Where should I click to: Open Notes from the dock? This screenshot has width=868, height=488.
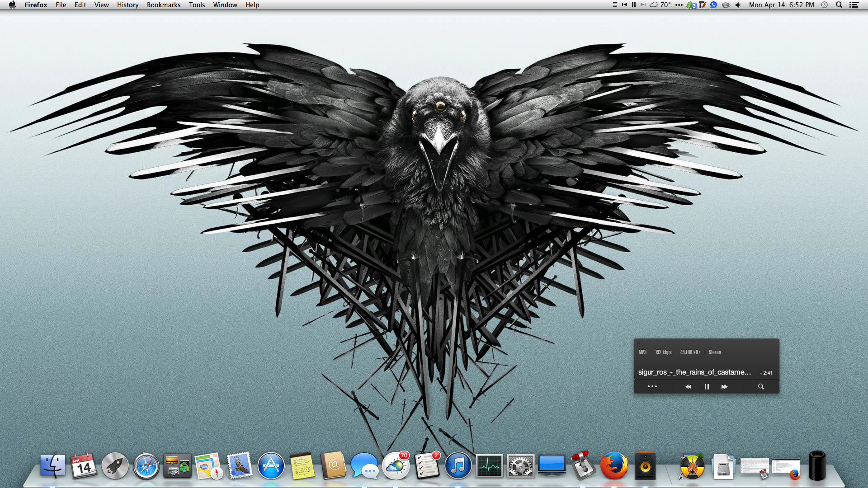(302, 466)
